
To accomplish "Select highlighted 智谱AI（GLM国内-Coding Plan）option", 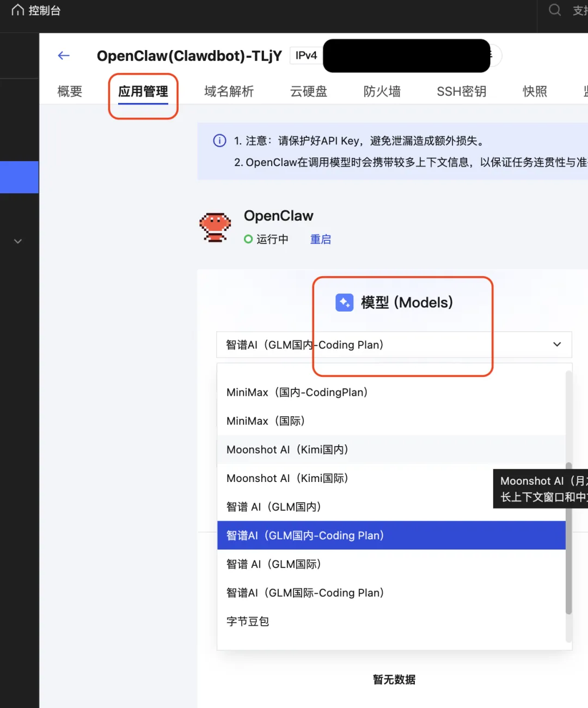I will tap(391, 535).
